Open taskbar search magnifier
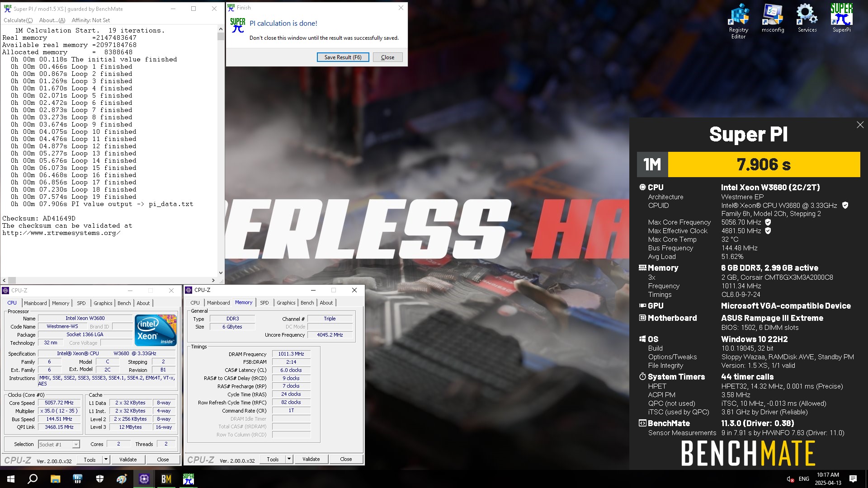868x488 pixels. click(33, 479)
